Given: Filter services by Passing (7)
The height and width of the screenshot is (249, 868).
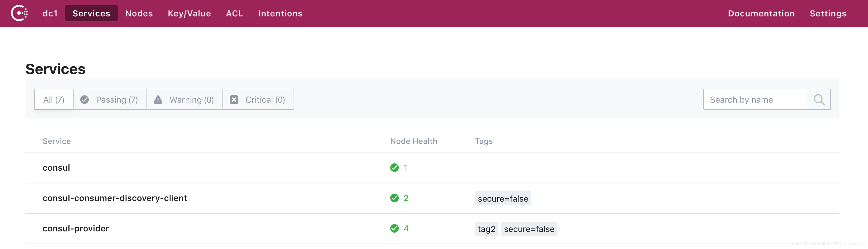Looking at the screenshot, I should 110,100.
